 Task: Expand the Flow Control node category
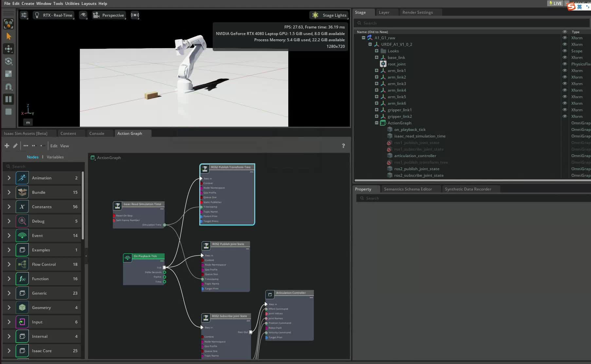[x=9, y=264]
